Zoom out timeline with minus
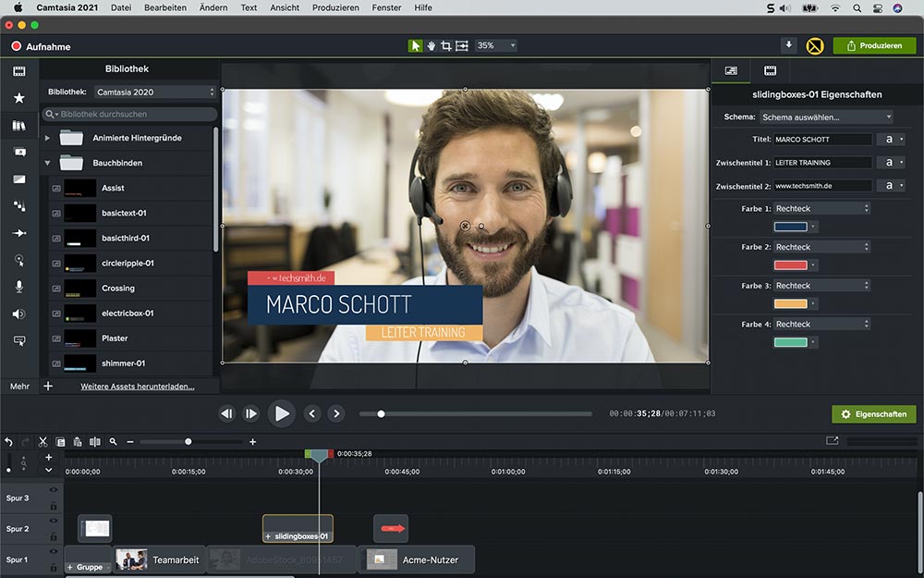 point(130,442)
